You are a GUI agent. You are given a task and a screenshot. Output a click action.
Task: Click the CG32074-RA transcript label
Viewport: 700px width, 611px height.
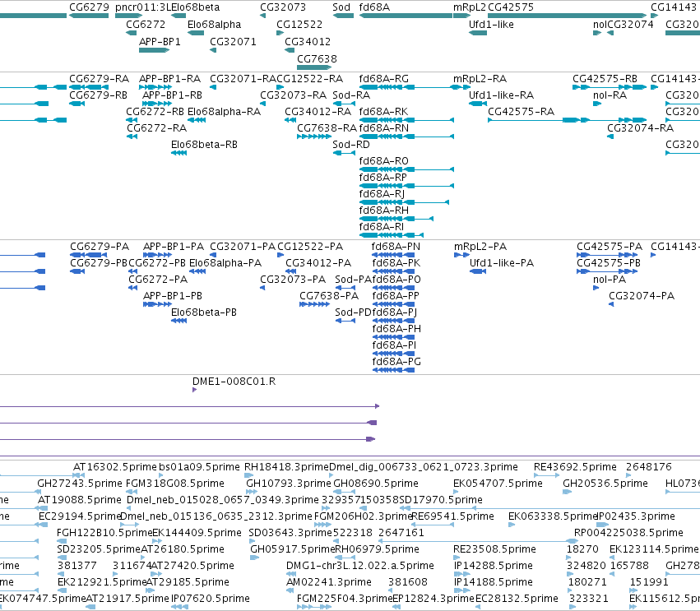tap(640, 128)
